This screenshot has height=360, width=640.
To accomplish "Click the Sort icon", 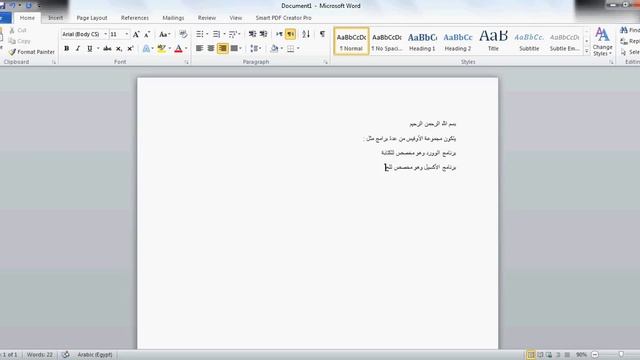I will [x=306, y=34].
